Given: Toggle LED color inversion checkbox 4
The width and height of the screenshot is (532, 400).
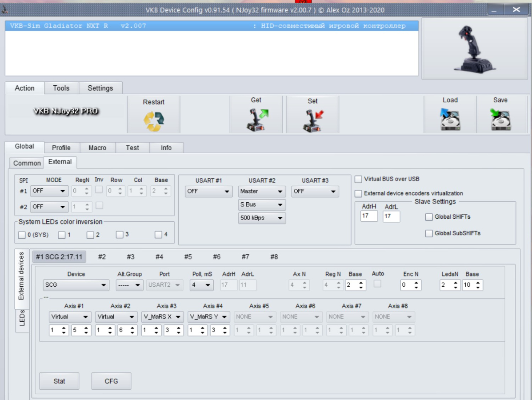Looking at the screenshot, I should 158,234.
